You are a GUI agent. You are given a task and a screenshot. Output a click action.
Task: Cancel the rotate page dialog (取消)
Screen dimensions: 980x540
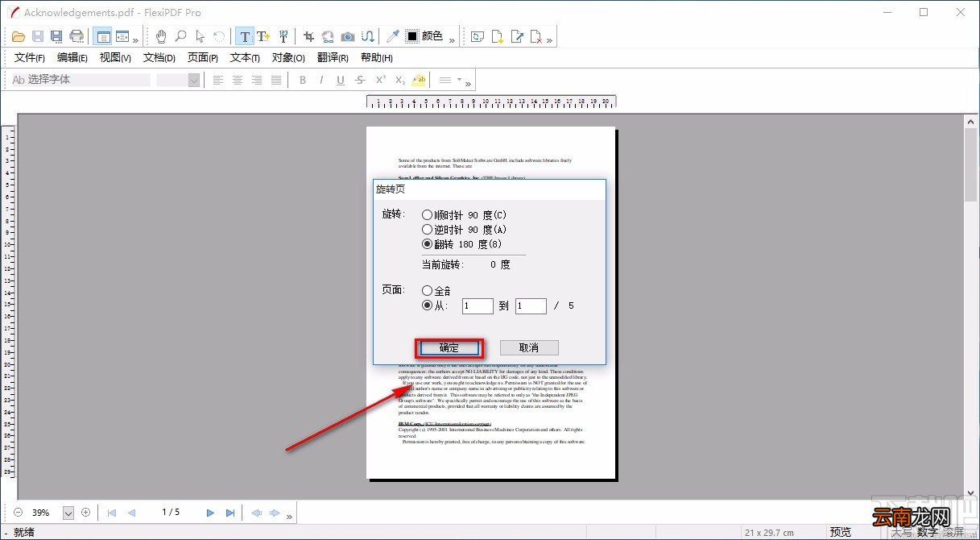(x=529, y=348)
